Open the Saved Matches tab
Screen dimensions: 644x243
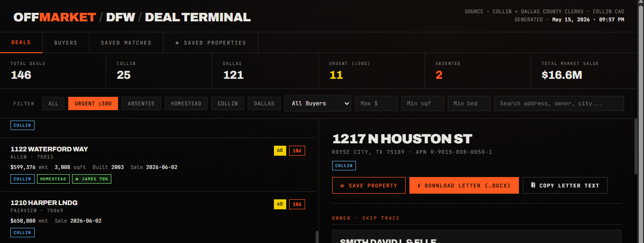(x=126, y=43)
